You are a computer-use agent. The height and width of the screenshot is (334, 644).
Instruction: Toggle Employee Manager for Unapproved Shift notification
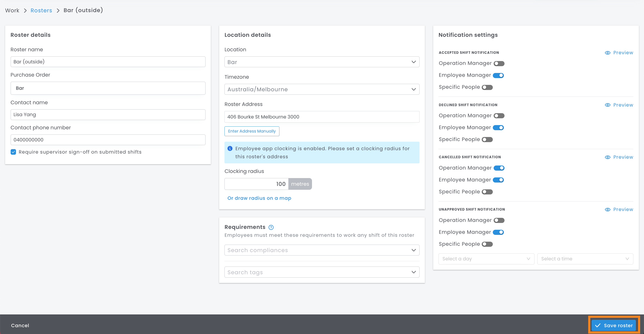pyautogui.click(x=498, y=232)
